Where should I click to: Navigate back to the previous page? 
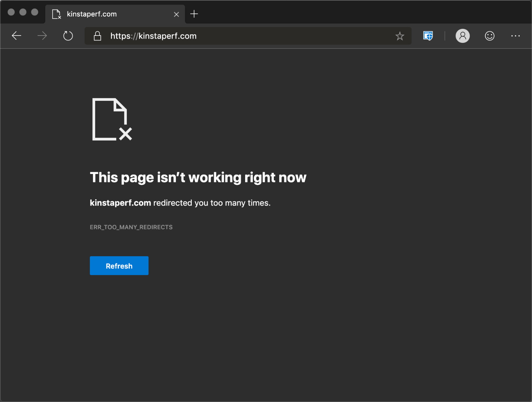tap(17, 35)
